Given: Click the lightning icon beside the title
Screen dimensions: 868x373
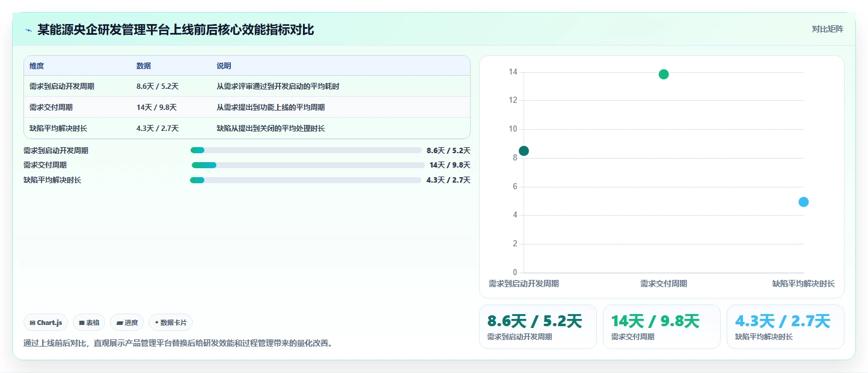Looking at the screenshot, I should 28,29.
